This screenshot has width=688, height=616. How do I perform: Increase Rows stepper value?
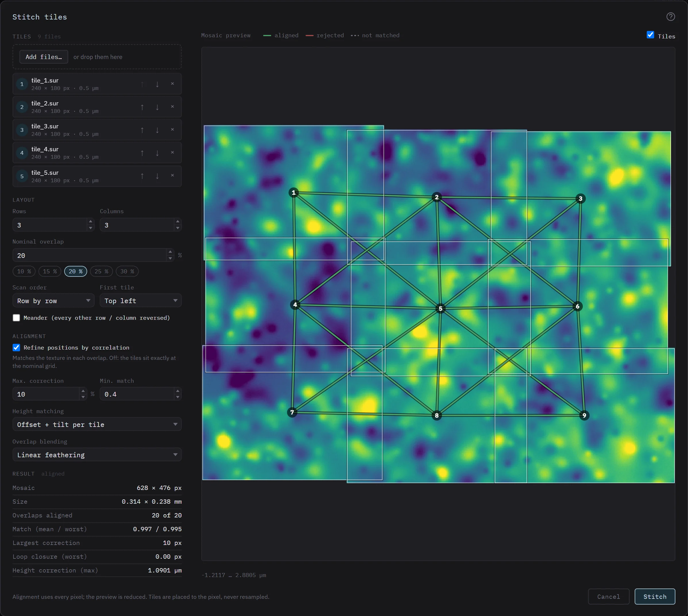pyautogui.click(x=90, y=221)
